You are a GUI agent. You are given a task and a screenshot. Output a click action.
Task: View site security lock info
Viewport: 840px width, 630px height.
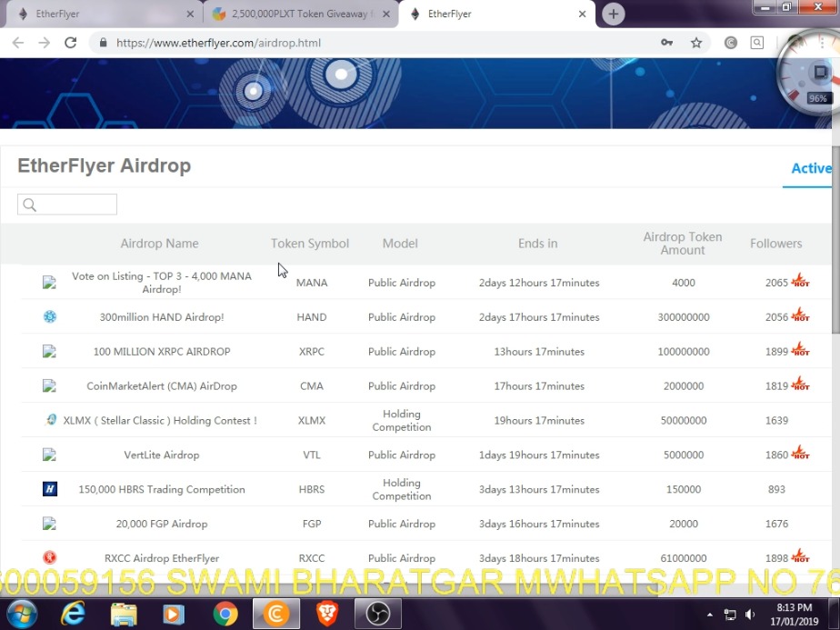pos(104,43)
